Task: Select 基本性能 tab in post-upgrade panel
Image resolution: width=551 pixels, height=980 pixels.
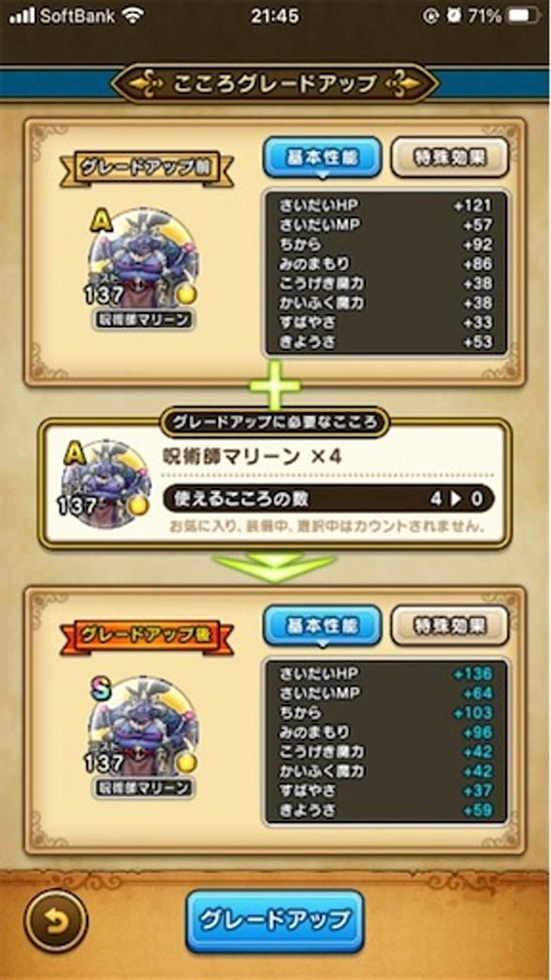Action: pos(323,625)
